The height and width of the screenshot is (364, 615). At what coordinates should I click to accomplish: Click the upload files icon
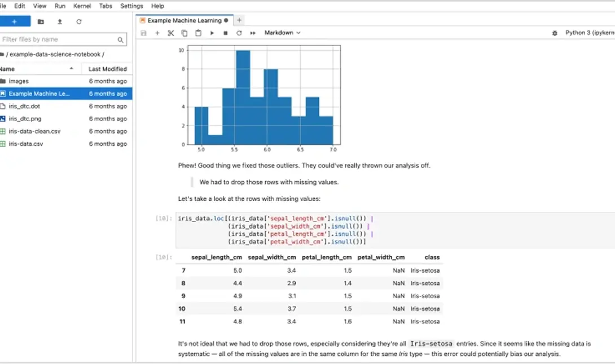coord(60,21)
